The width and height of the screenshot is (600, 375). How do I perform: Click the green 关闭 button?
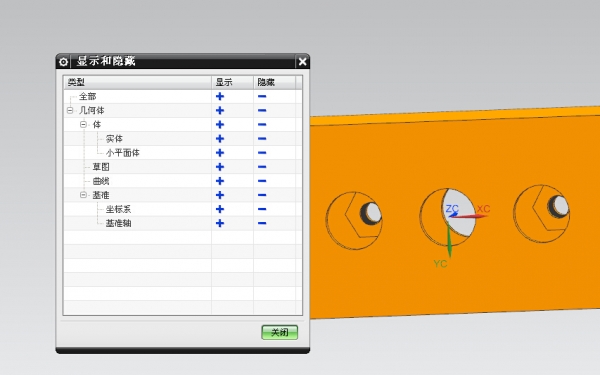pos(280,332)
